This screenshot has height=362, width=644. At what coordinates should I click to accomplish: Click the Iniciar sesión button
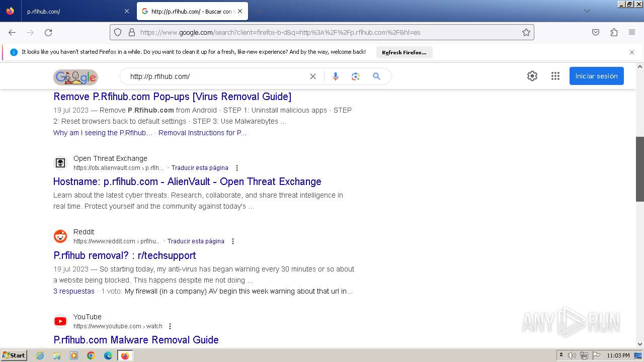point(597,76)
